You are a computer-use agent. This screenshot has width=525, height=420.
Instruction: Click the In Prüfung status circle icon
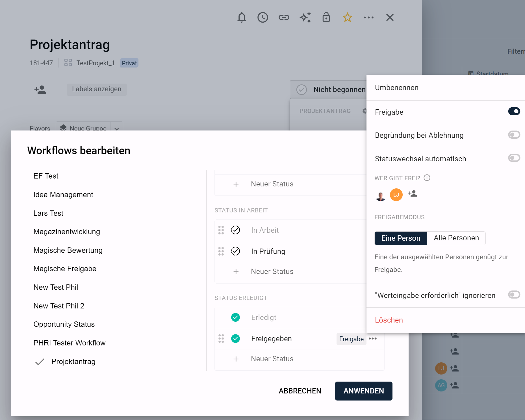pyautogui.click(x=235, y=251)
